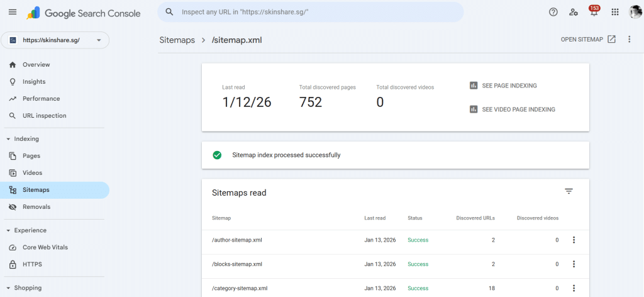The image size is (644, 297).
Task: Click the 1/12/26 last read date
Action: 247,102
